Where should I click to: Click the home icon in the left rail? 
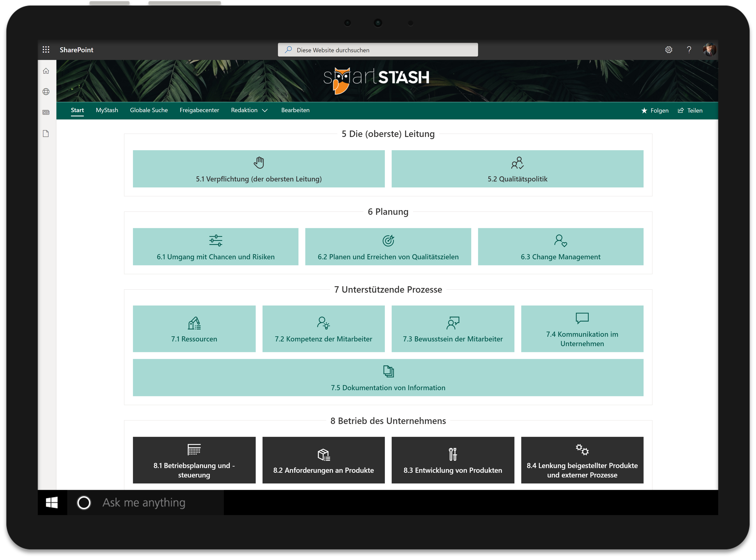(x=46, y=71)
